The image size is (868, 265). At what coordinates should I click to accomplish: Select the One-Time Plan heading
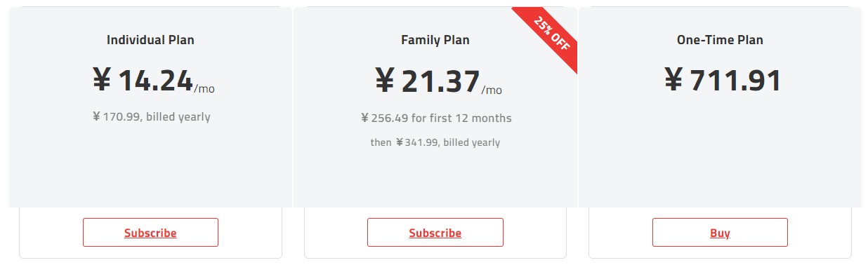click(x=720, y=40)
